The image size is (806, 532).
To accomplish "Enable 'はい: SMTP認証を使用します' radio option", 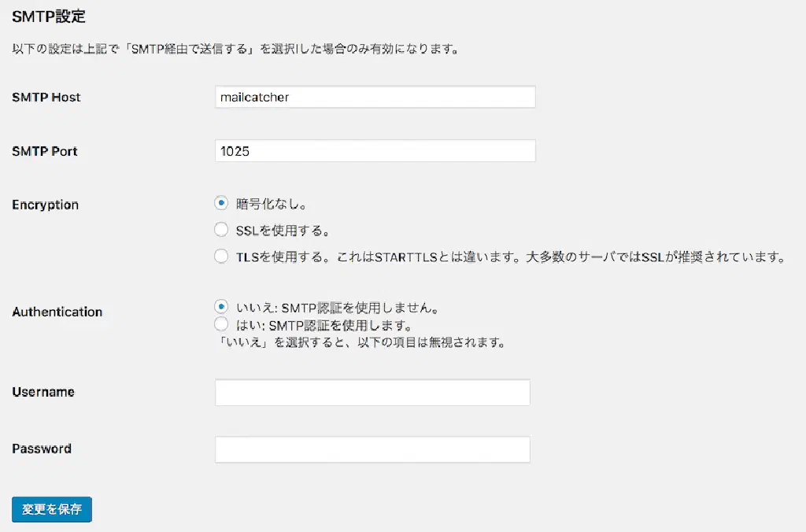I will 221,324.
